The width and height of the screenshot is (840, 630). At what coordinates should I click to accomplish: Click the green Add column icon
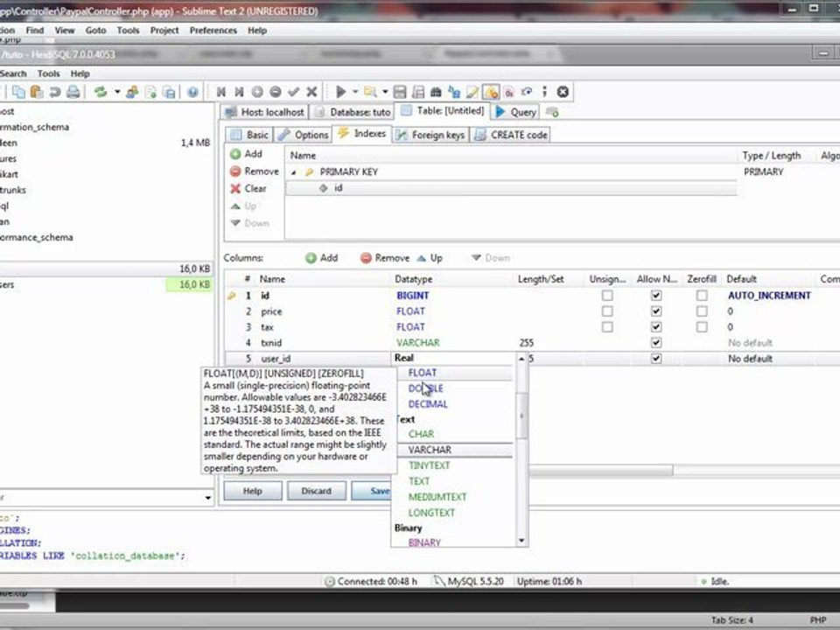311,258
